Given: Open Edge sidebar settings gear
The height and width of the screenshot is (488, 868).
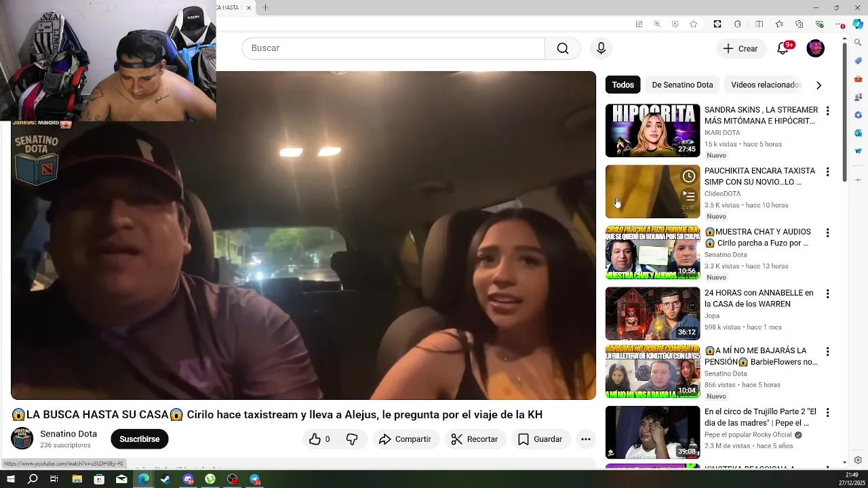Looking at the screenshot, I should (858, 460).
